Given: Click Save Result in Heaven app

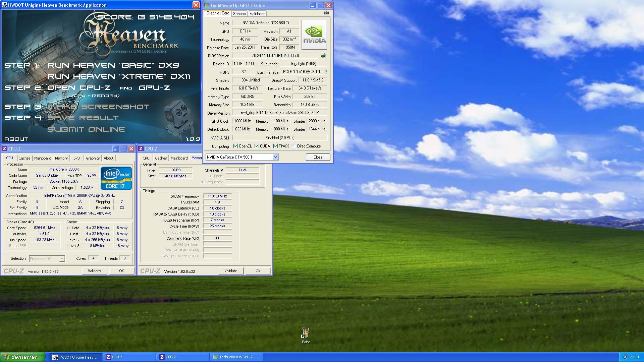Looking at the screenshot, I should click(x=83, y=118).
